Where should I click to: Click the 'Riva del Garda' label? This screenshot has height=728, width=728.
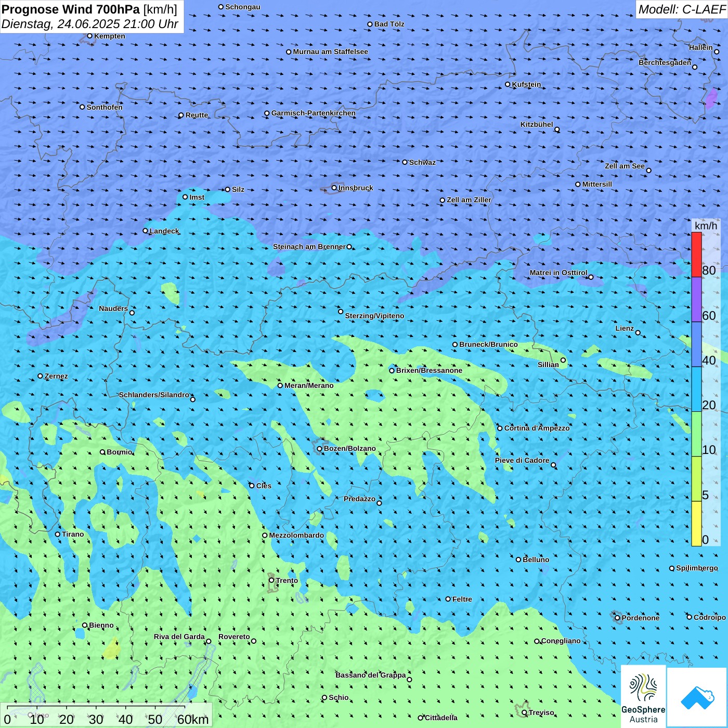pos(179,636)
